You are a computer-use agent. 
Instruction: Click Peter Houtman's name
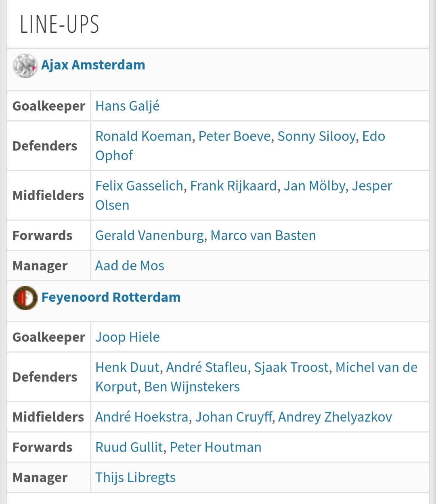click(216, 448)
